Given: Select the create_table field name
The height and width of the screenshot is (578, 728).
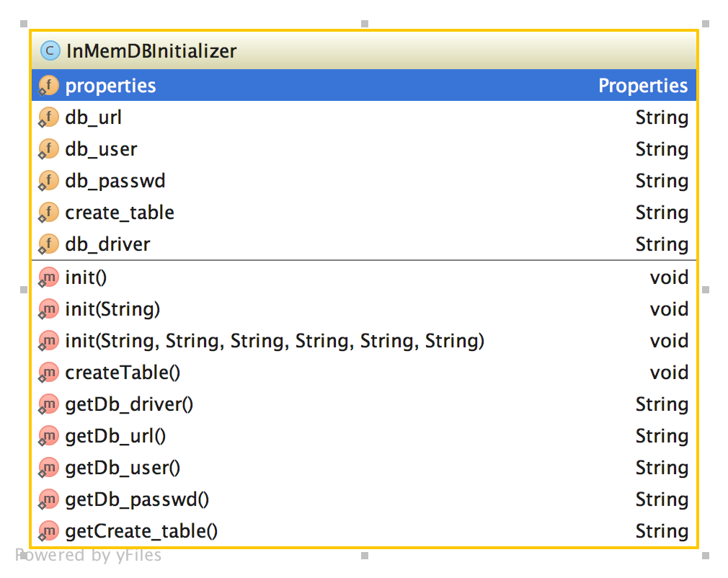Looking at the screenshot, I should click(x=120, y=213).
